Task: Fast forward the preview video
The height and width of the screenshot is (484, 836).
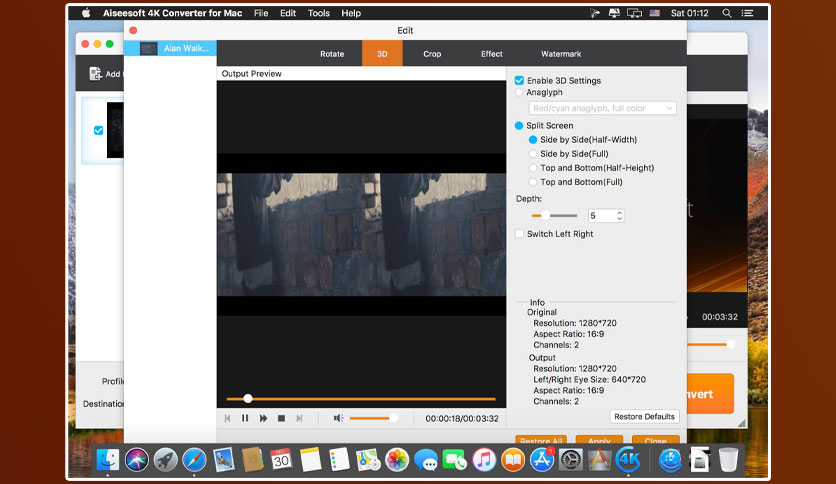Action: click(x=263, y=418)
